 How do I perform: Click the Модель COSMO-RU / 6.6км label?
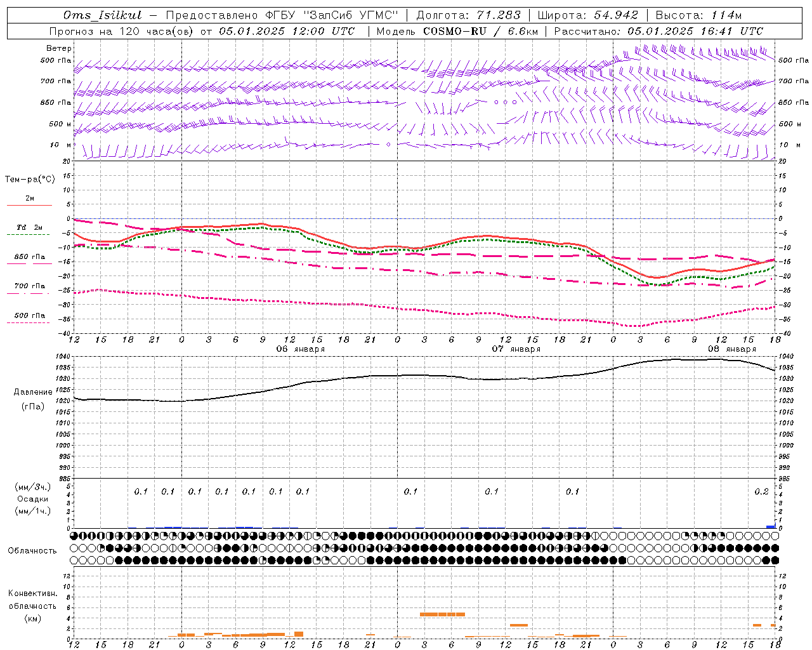point(457,31)
